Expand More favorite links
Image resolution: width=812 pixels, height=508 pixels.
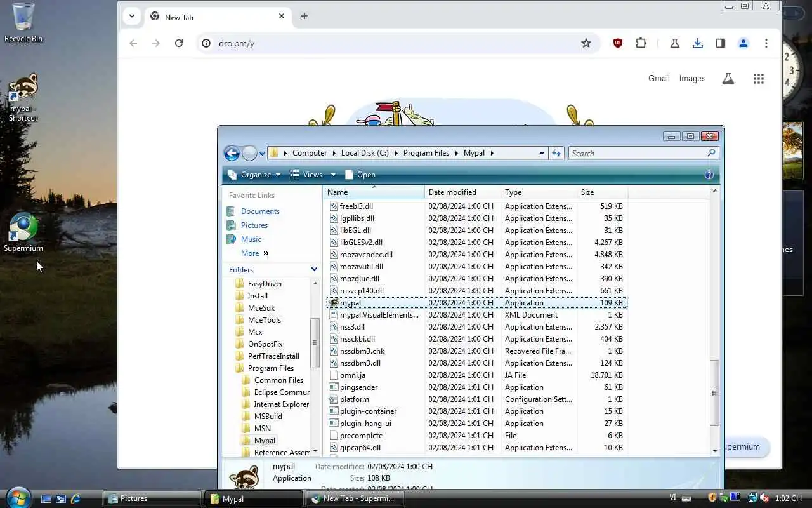255,253
